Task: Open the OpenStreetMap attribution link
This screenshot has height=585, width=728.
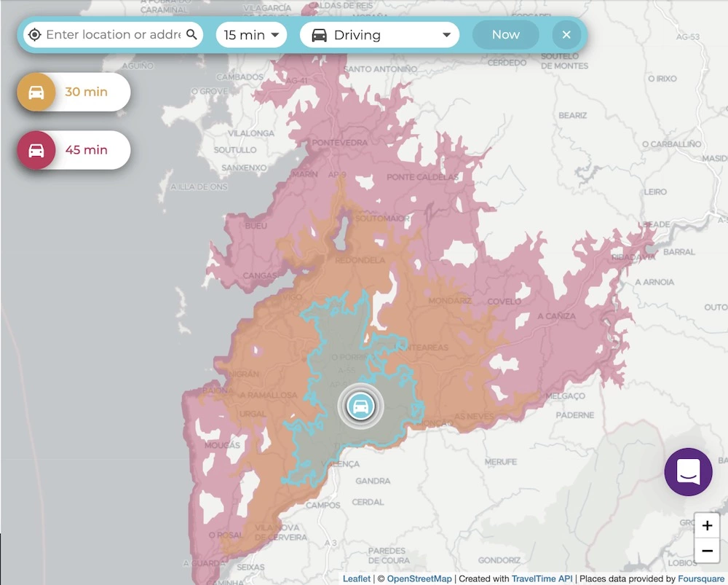Action: (419, 579)
